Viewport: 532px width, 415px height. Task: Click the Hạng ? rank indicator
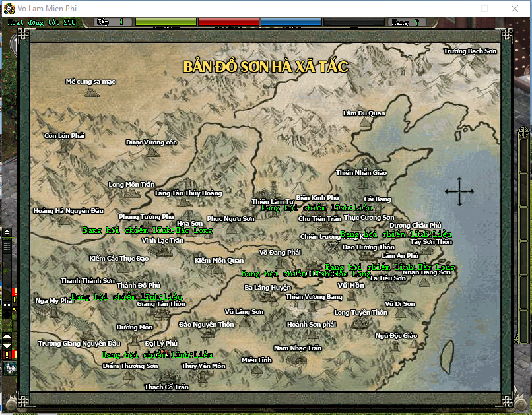[x=405, y=22]
